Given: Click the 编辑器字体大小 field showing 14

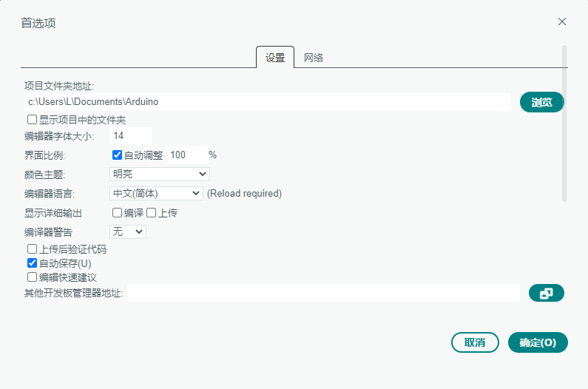Looking at the screenshot, I should point(129,136).
